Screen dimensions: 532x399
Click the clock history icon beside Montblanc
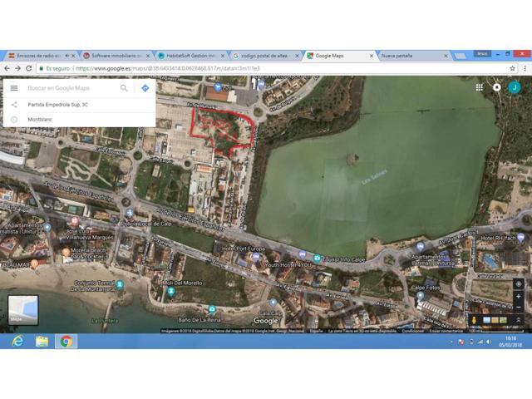pos(14,120)
